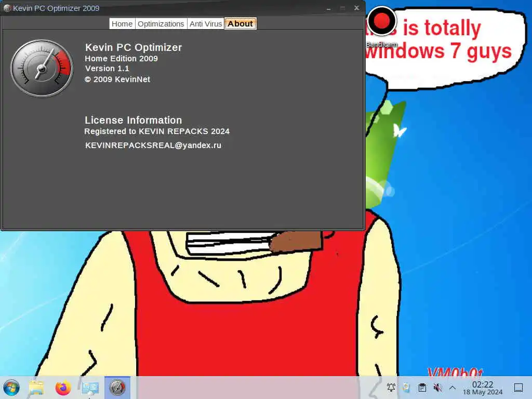
Task: Select the About tab
Action: tap(240, 24)
